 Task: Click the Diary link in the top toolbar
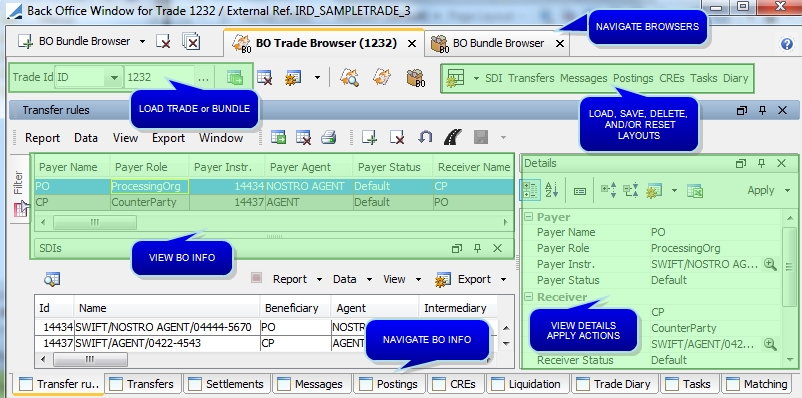[736, 78]
